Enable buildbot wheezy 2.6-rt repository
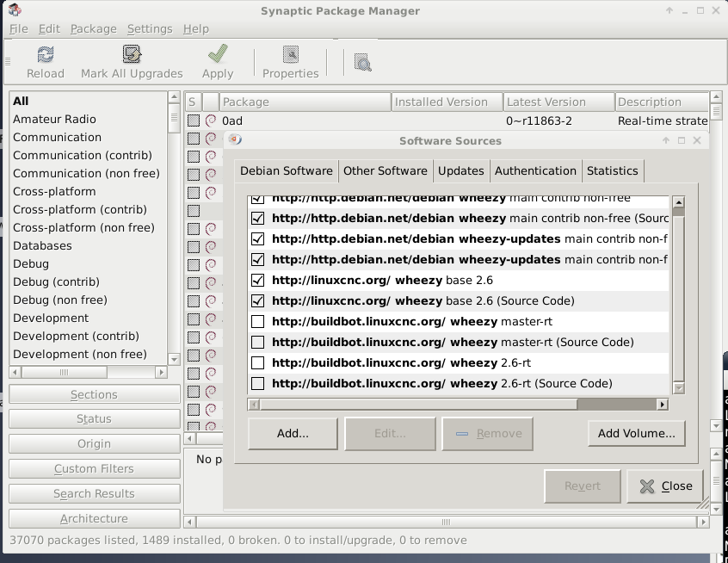The image size is (728, 563). [257, 362]
